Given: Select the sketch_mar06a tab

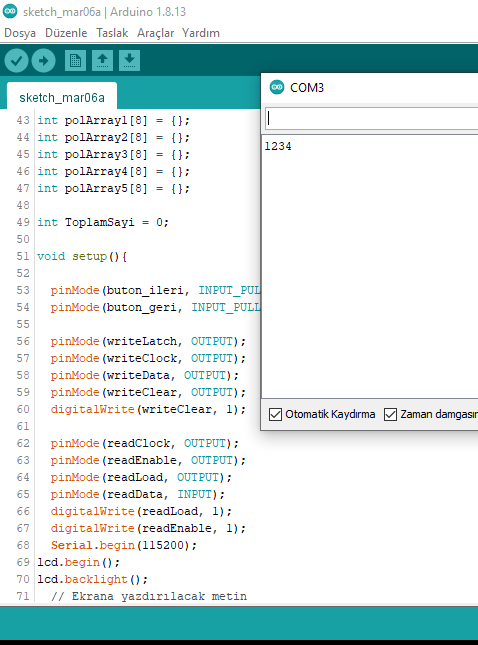Looking at the screenshot, I should click(x=62, y=97).
